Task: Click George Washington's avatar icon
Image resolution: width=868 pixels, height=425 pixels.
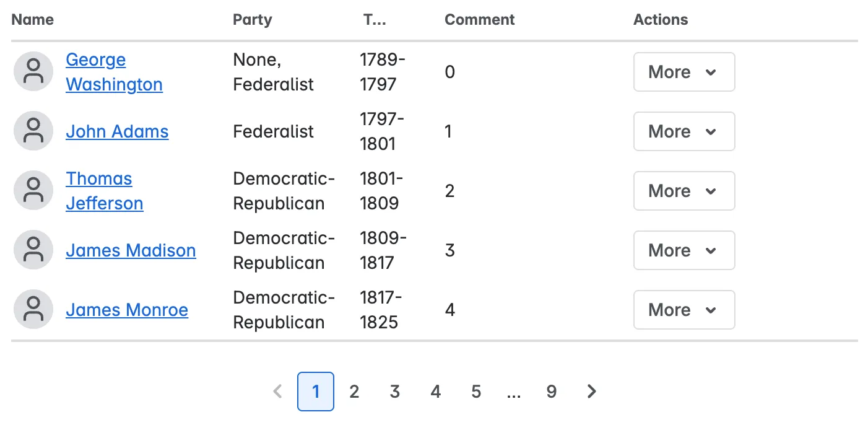Action: pyautogui.click(x=33, y=72)
